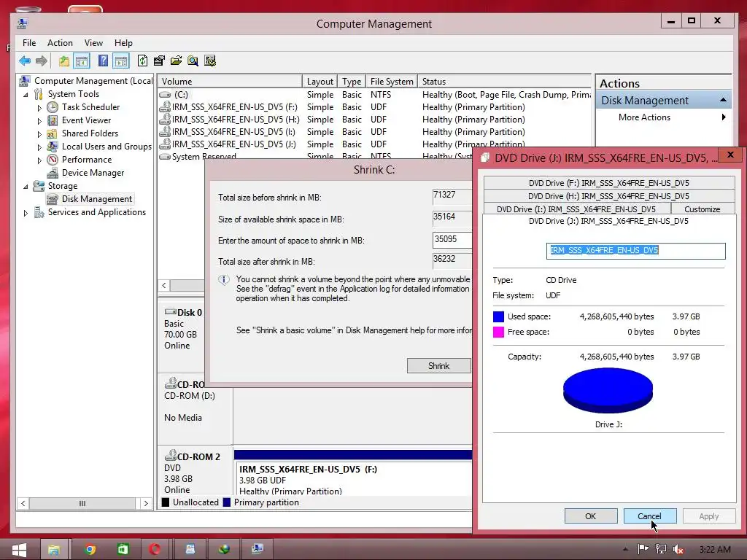This screenshot has height=560, width=747.
Task: Expand the Local Users and Groups arrow
Action: click(39, 147)
